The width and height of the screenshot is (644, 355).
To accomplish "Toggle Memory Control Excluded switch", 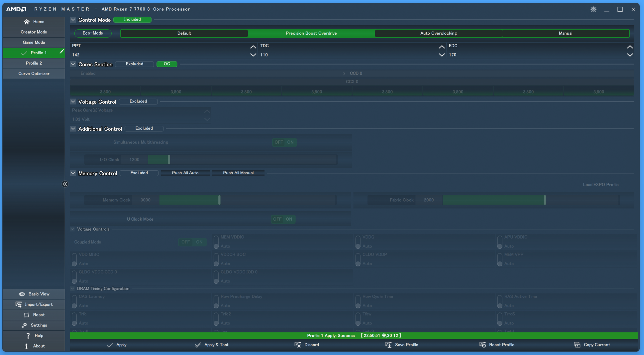I will click(x=139, y=173).
